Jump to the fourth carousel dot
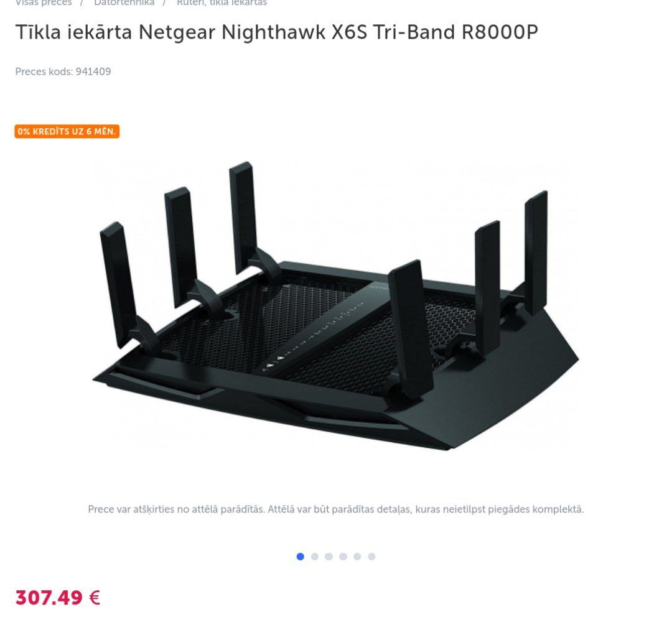The image size is (672, 622). click(x=343, y=557)
